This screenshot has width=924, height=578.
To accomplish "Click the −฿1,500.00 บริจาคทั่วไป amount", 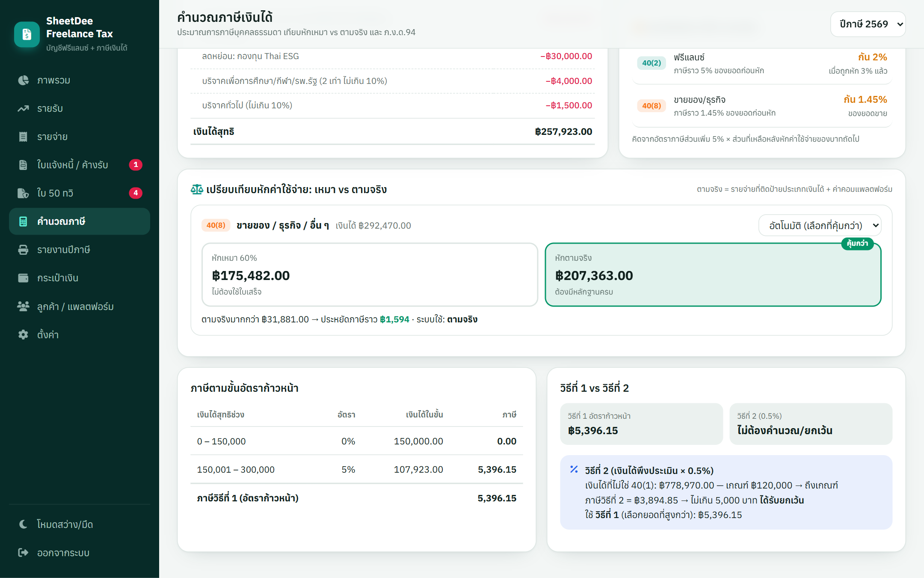I will (569, 105).
